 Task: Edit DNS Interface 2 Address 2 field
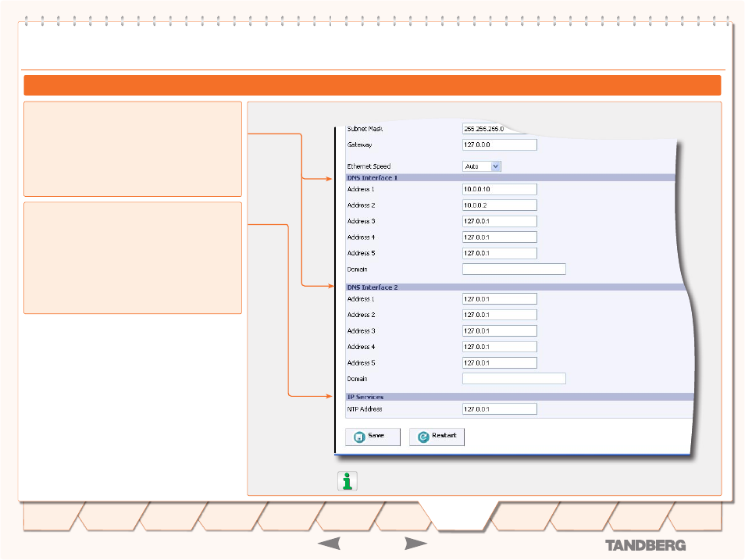(500, 315)
